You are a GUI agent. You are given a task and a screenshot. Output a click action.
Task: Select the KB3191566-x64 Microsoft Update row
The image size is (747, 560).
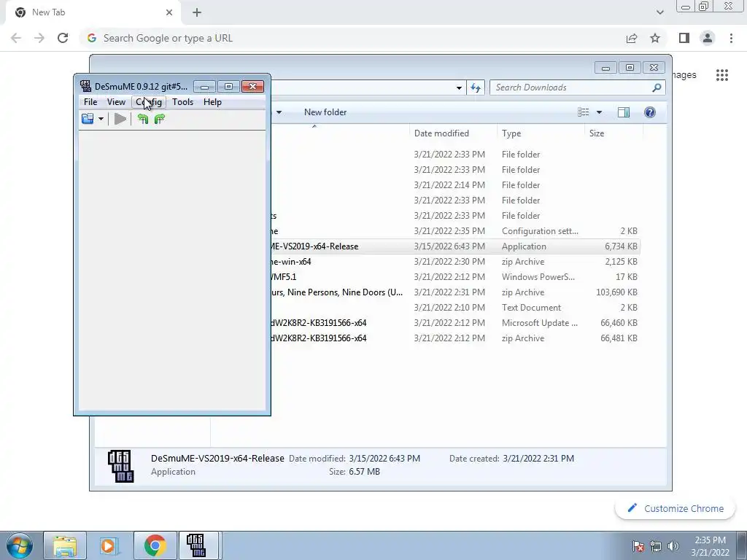tap(455, 323)
